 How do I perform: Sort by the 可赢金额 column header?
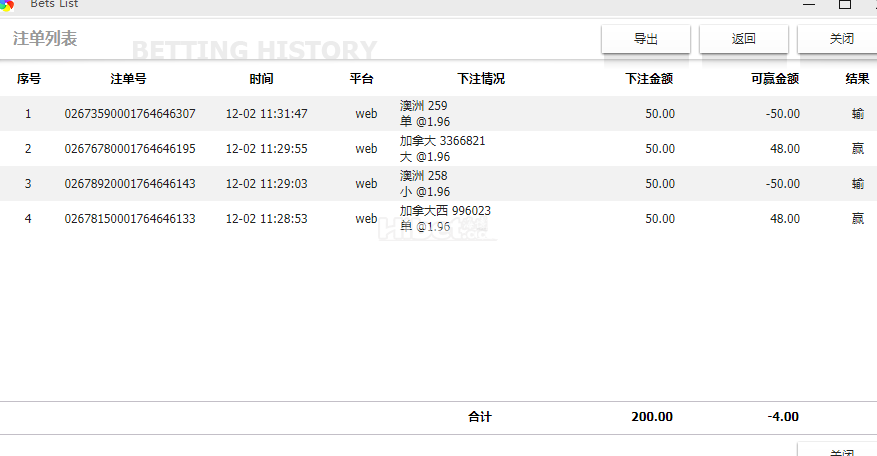tap(774, 79)
